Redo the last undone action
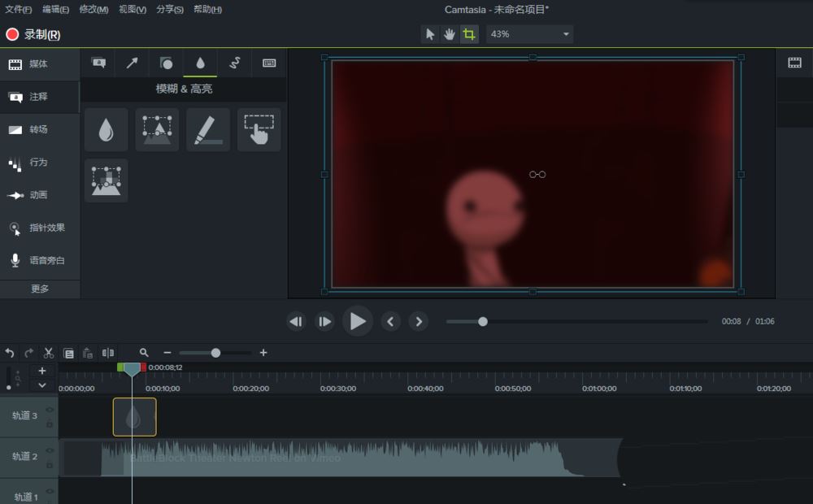 point(29,353)
